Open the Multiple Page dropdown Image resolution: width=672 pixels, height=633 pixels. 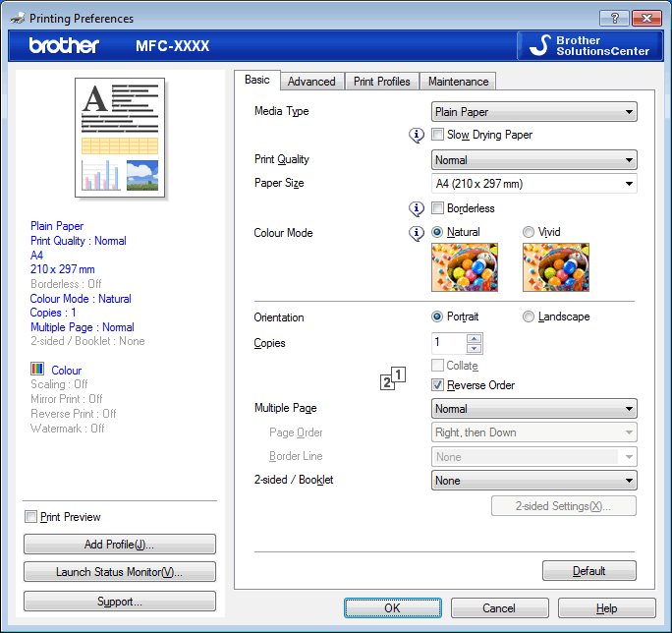pyautogui.click(x=534, y=409)
